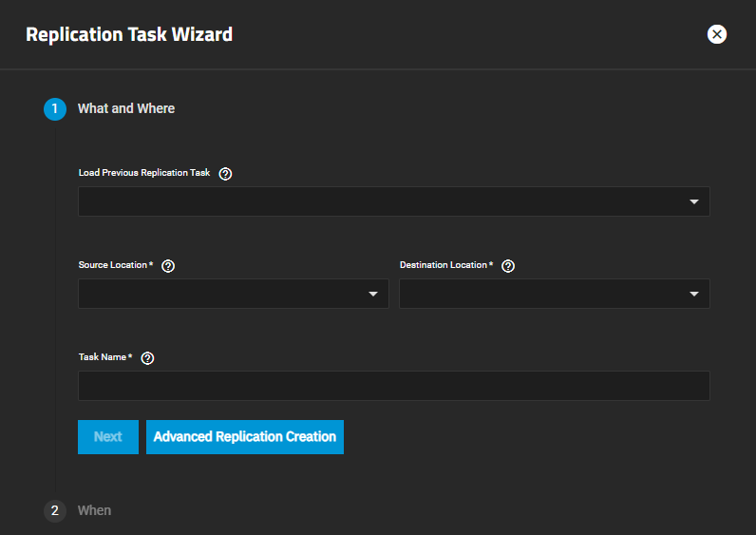
Task: Show the Destination Location help tooltip
Action: tap(508, 266)
